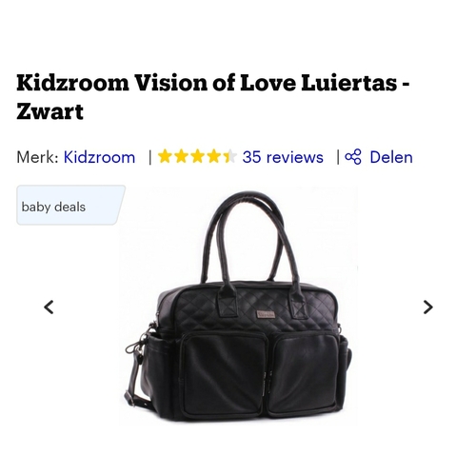Select the baby deals badge
The height and width of the screenshot is (476, 476).
tap(70, 206)
